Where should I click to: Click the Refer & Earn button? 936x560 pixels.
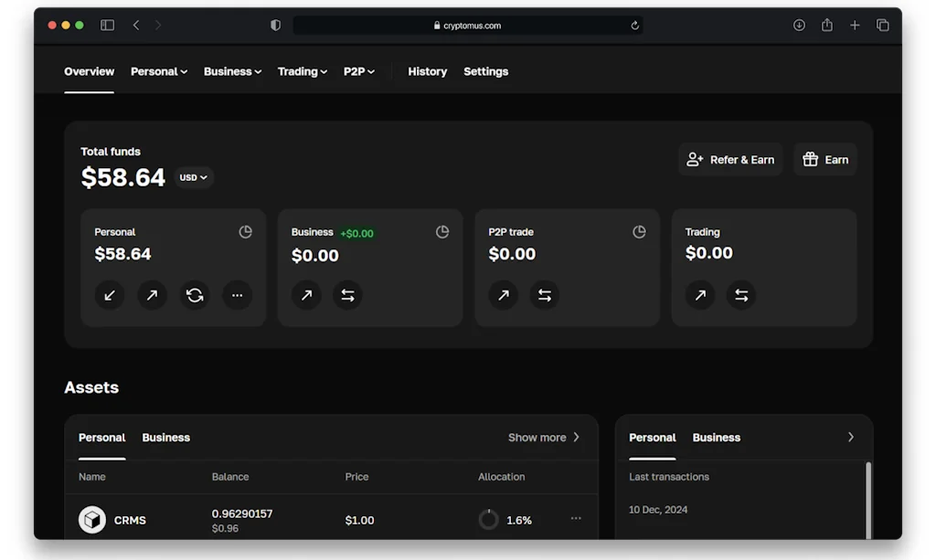pyautogui.click(x=730, y=159)
